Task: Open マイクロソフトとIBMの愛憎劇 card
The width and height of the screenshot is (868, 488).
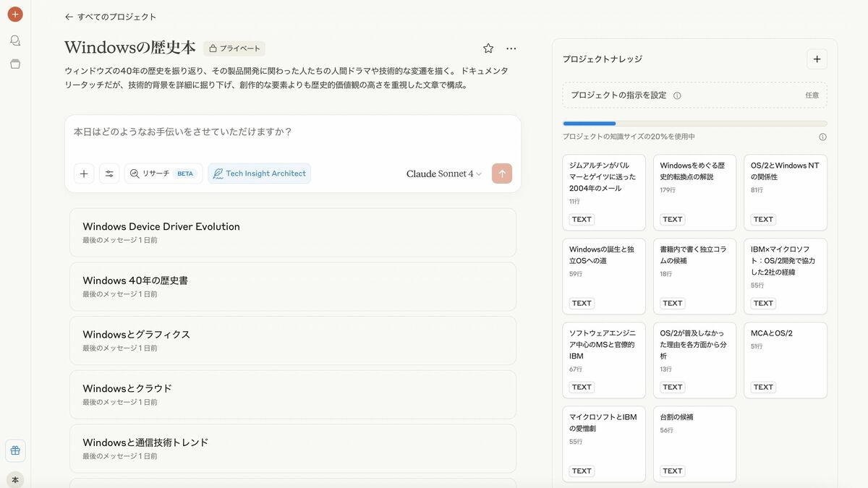Action: pyautogui.click(x=604, y=444)
